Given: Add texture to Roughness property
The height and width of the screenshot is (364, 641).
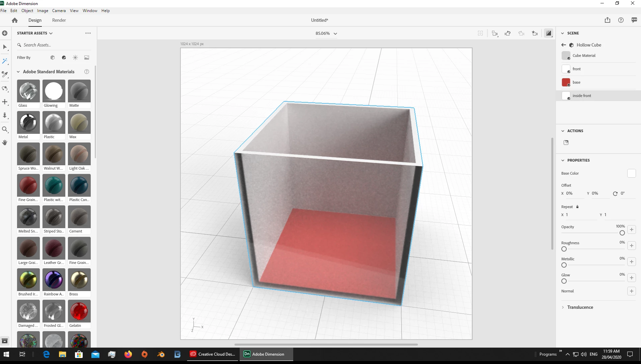Looking at the screenshot, I should [x=632, y=246].
